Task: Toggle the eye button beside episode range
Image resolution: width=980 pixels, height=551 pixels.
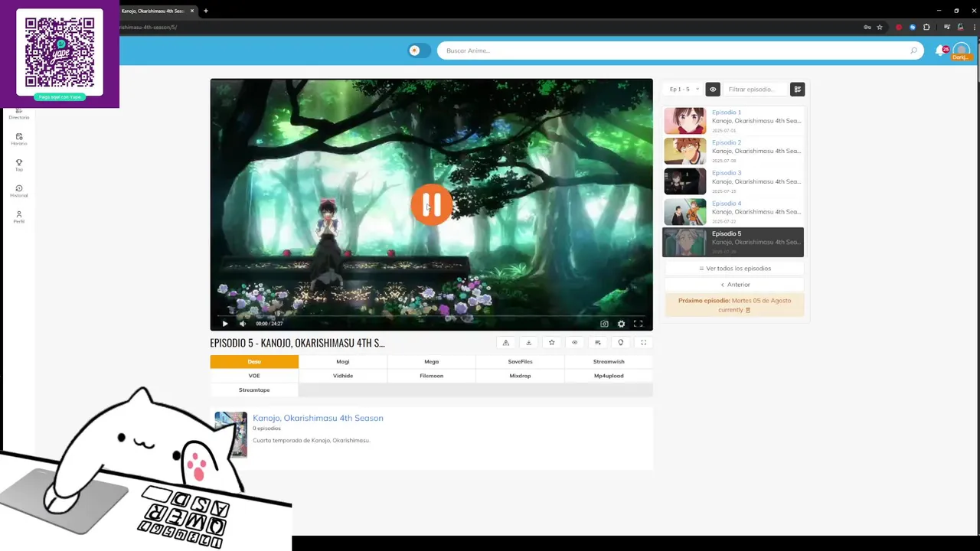Action: (x=713, y=90)
